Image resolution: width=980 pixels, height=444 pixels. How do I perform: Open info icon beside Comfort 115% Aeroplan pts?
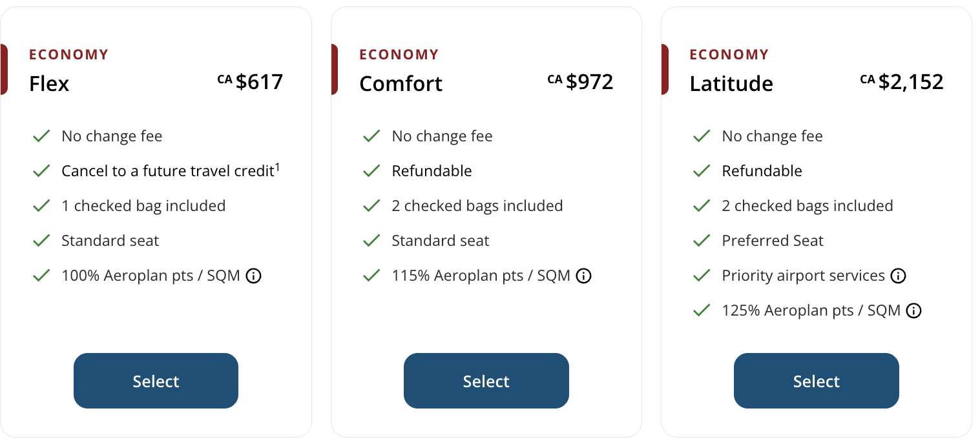pyautogui.click(x=584, y=276)
